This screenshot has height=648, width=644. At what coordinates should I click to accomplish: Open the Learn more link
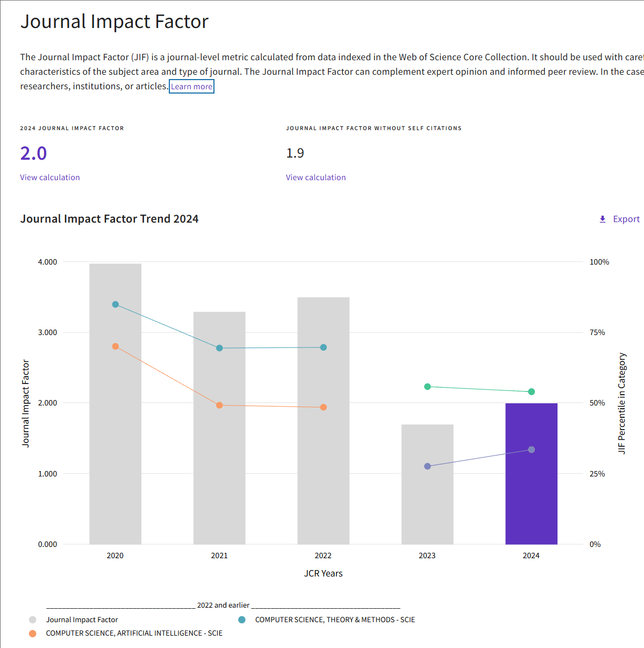click(191, 87)
